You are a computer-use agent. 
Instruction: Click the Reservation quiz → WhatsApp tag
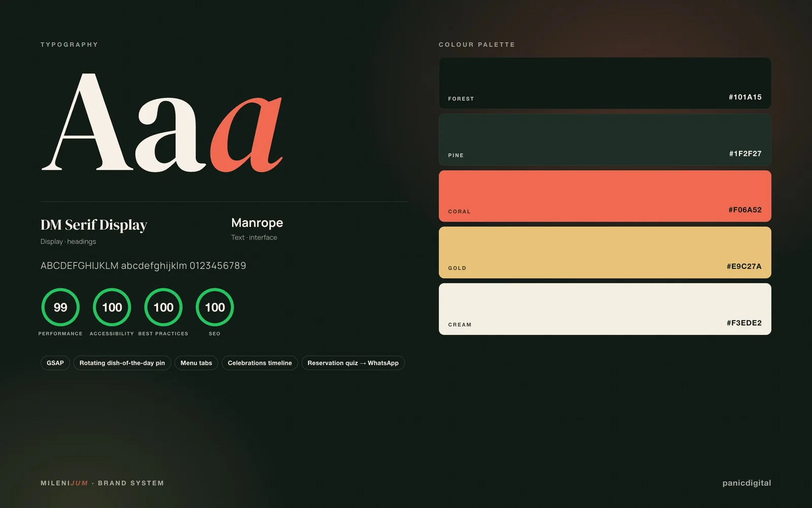[353, 363]
